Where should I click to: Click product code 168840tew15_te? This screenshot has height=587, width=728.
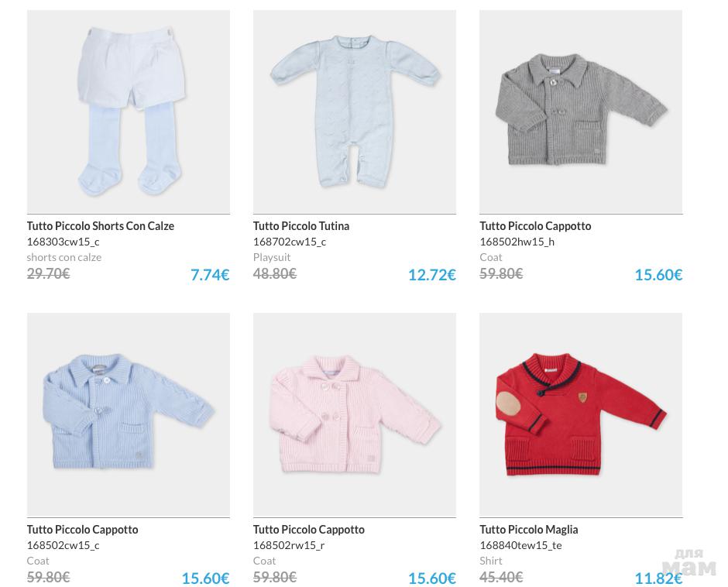(520, 545)
